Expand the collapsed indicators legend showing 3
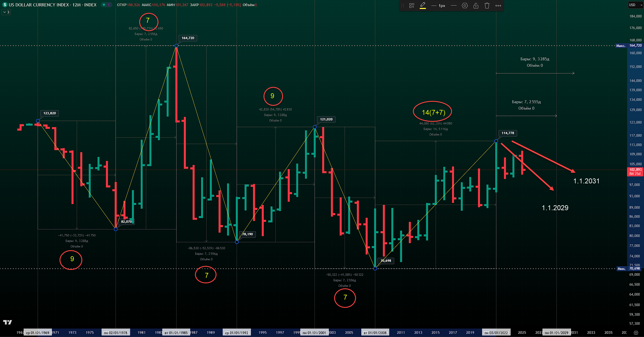The height and width of the screenshot is (337, 644). pyautogui.click(x=6, y=12)
